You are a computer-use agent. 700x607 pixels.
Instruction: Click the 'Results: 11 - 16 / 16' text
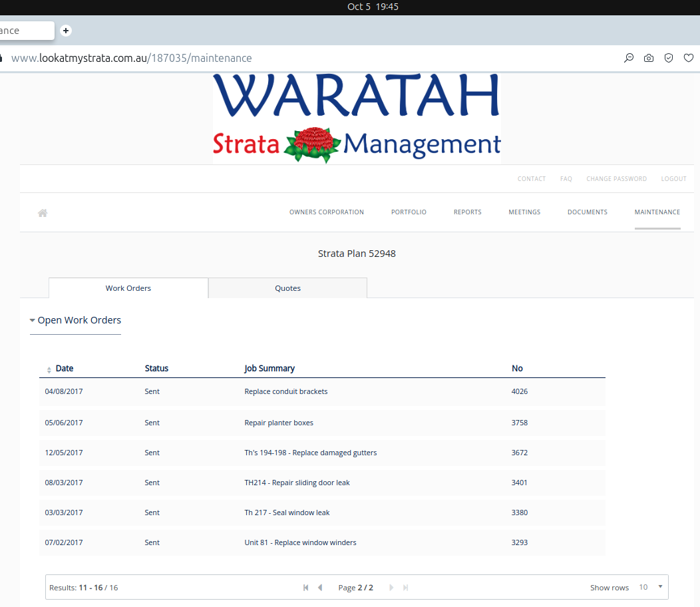[83, 588]
